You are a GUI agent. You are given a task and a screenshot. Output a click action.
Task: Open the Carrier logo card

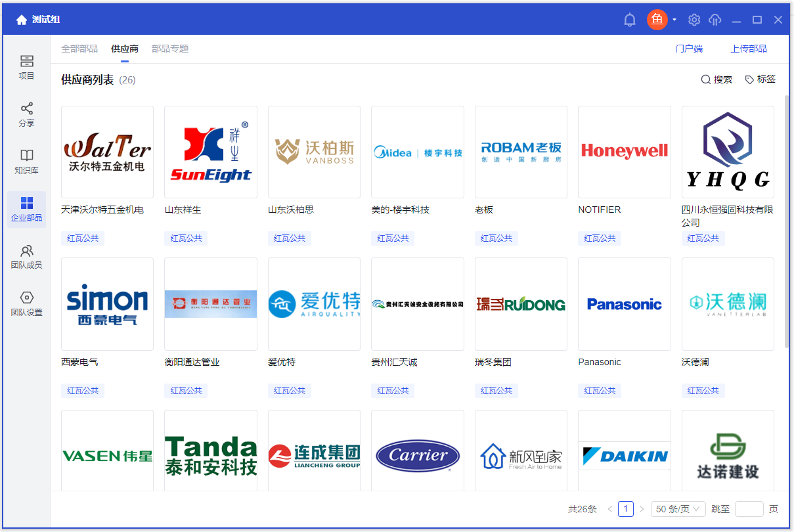pyautogui.click(x=418, y=451)
